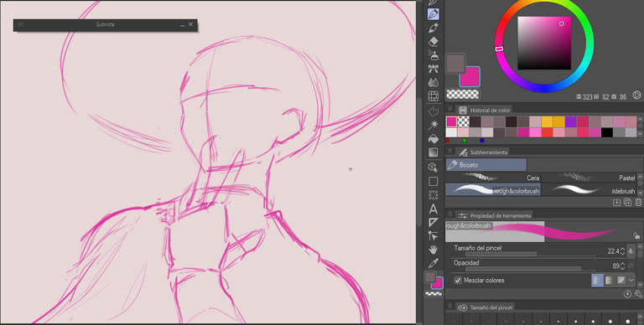Toggle the tool property lock icon
The image size is (644, 325).
pyautogui.click(x=636, y=235)
